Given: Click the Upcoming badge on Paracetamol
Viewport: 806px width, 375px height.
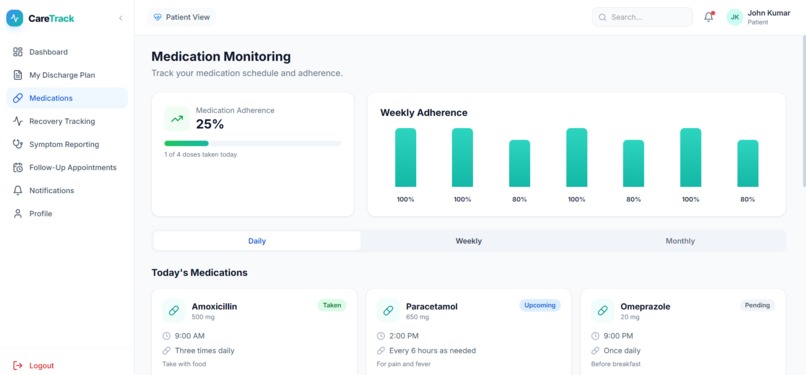Looking at the screenshot, I should coord(540,305).
